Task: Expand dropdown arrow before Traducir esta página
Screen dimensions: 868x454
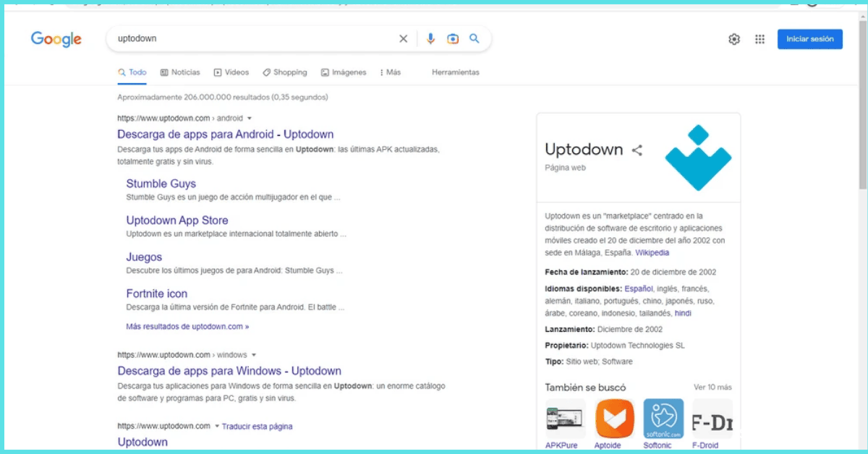Action: pos(216,427)
